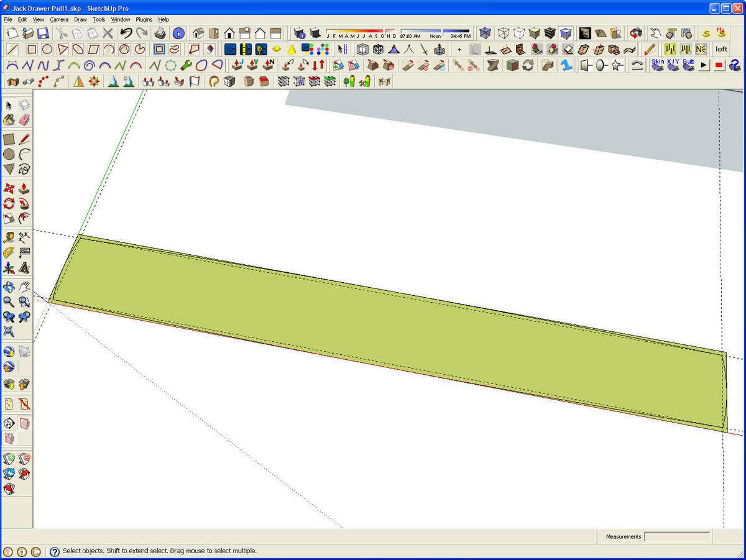Screen dimensions: 746x560
Task: Choose the 3D Text tool
Action: click(24, 268)
